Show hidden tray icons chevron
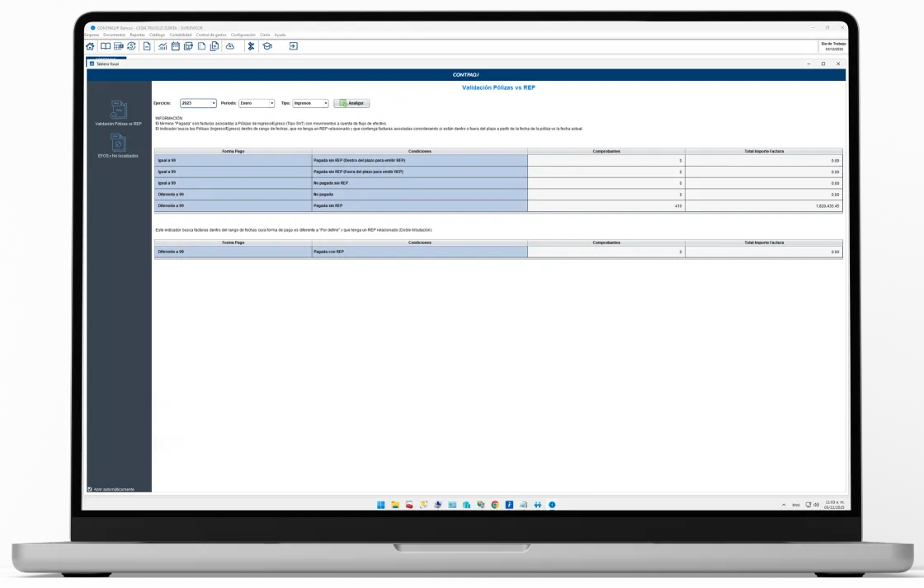 pyautogui.click(x=783, y=505)
